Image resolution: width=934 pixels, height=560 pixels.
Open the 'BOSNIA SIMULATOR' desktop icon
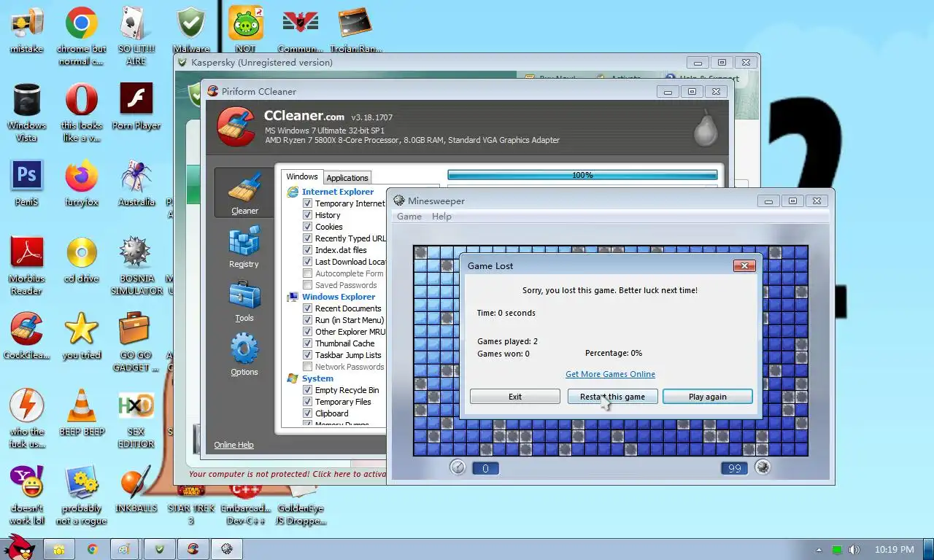coord(136,265)
